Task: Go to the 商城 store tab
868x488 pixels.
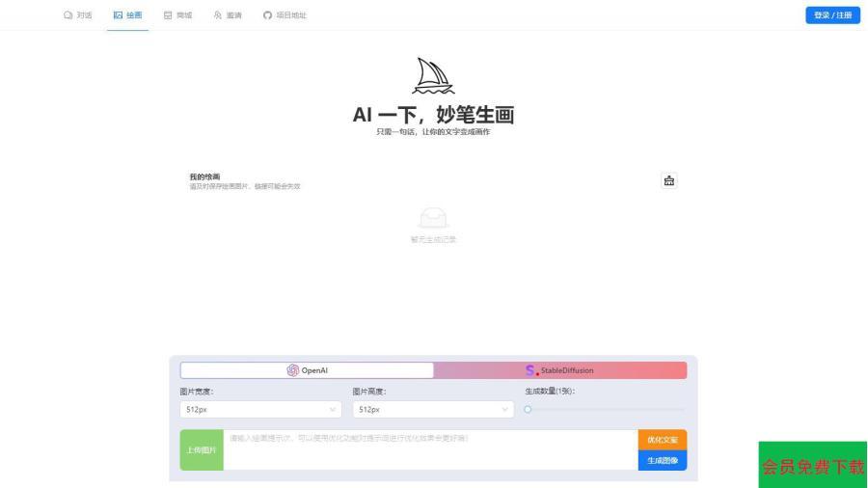Action: [177, 15]
